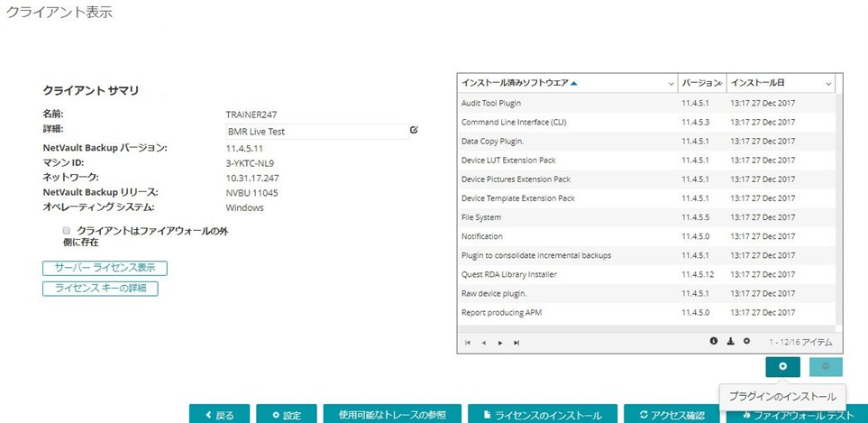868x423 pixels.
Task: Go to first page of software table
Action: 468,343
